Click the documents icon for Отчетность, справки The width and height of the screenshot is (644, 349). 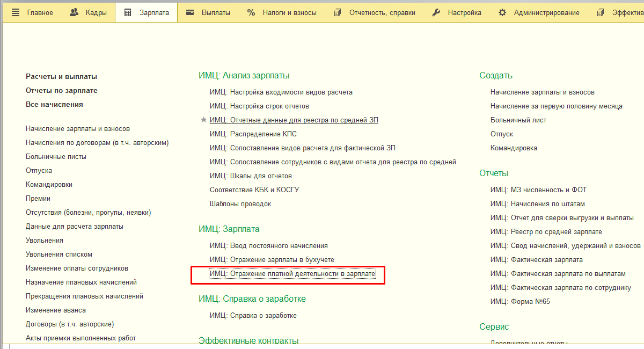pyautogui.click(x=338, y=12)
